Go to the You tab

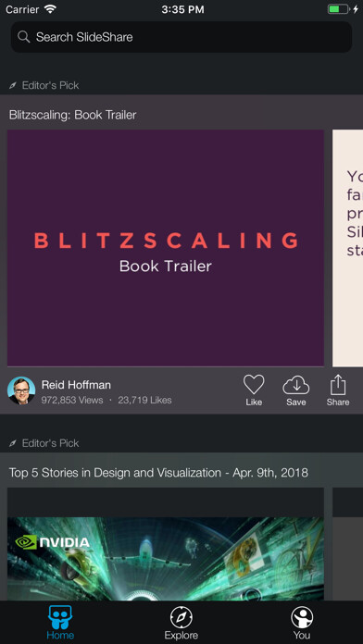pyautogui.click(x=302, y=623)
